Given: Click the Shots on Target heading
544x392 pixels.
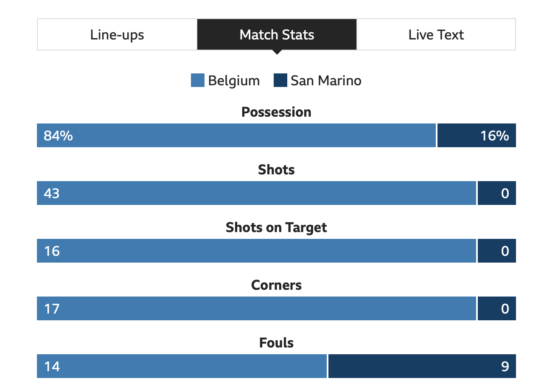Looking at the screenshot, I should click(276, 227).
